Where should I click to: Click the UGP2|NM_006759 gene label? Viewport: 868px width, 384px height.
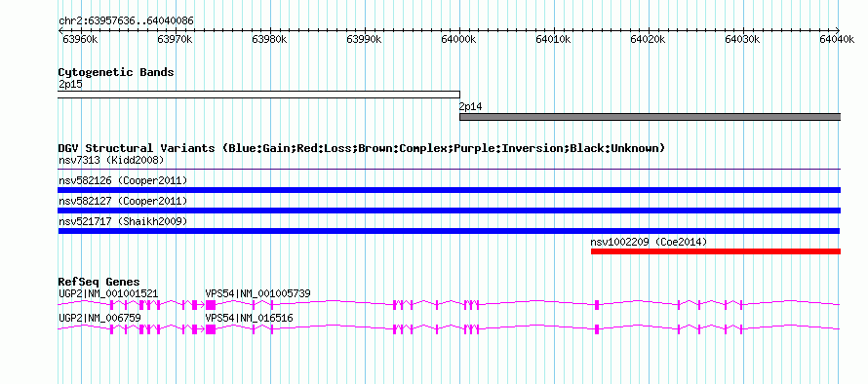click(x=99, y=318)
